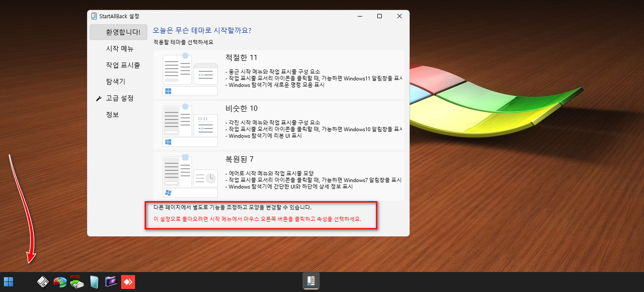
Task: Click the line Windows 탐색기에 리본 UI 표시
Action: click(263, 136)
